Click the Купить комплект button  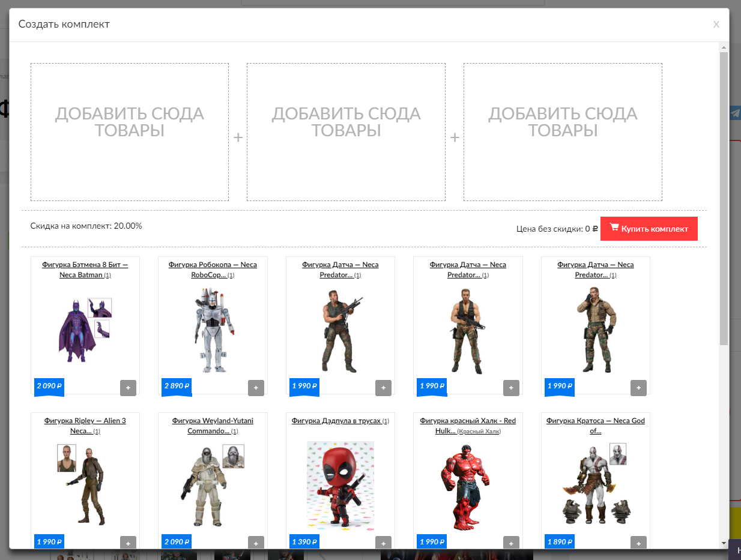(x=649, y=229)
